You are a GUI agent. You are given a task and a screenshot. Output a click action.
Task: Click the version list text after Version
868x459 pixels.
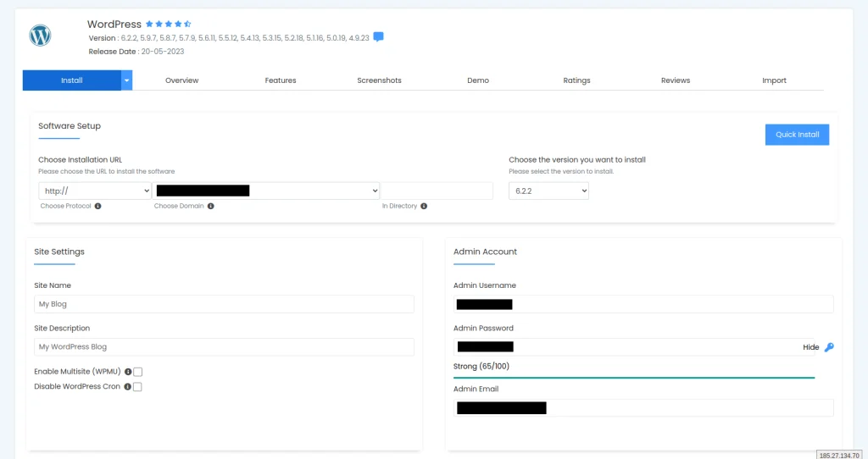[245, 38]
